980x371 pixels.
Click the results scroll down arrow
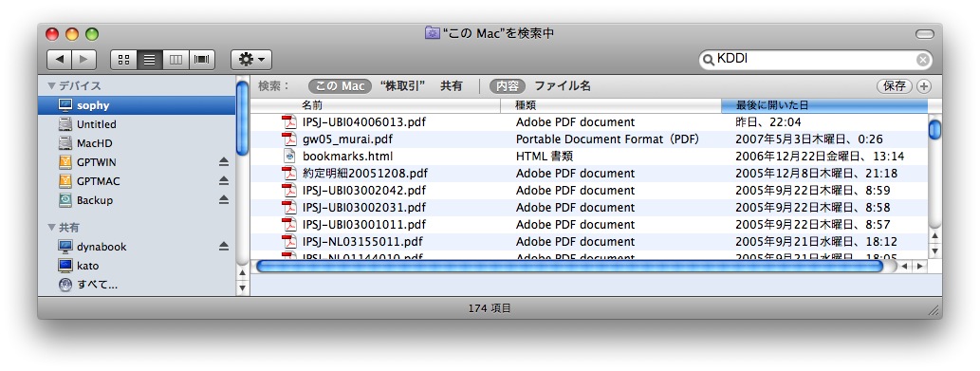click(x=934, y=250)
